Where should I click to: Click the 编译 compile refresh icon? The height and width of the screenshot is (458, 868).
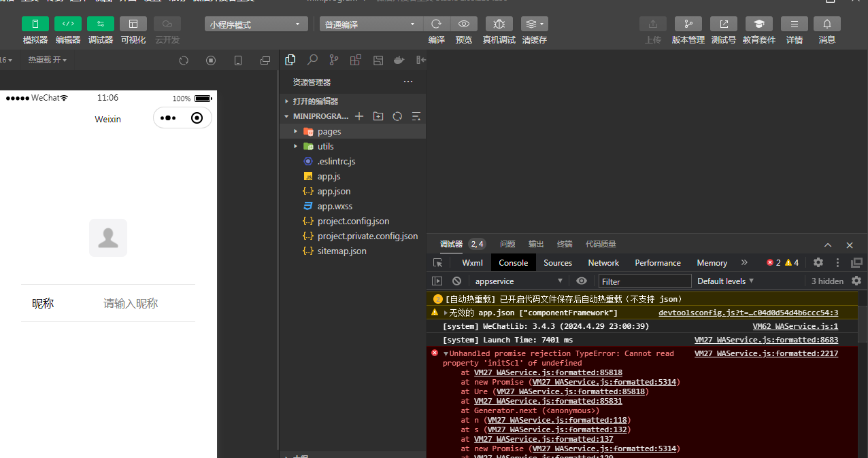[437, 24]
